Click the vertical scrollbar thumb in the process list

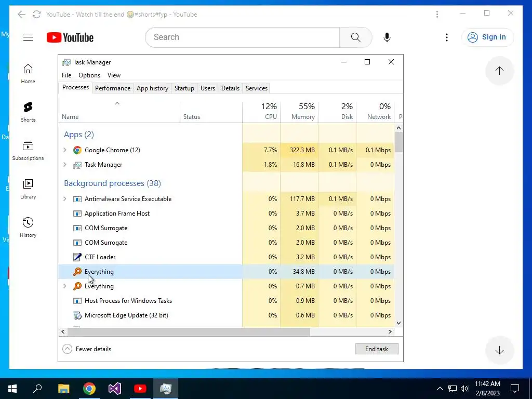[398, 142]
